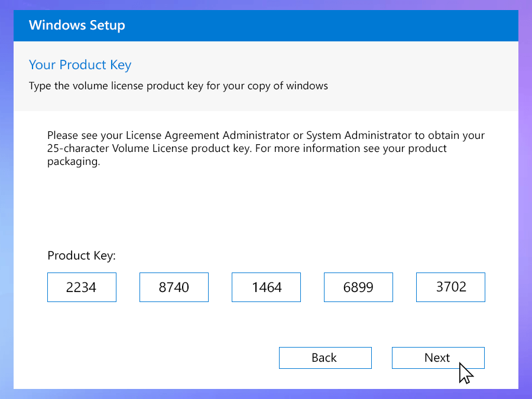Click the words "License Agreement Administrator"
Viewport: 532px width, 399px height.
[207, 135]
